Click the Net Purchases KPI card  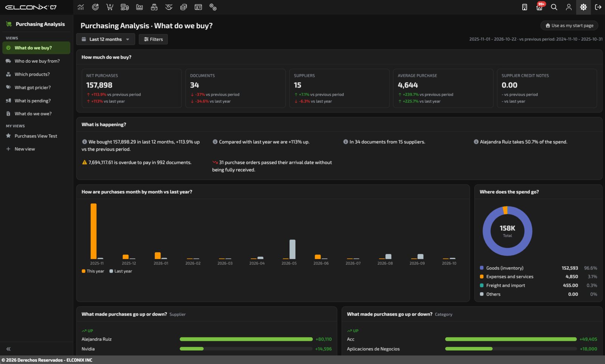tap(132, 88)
